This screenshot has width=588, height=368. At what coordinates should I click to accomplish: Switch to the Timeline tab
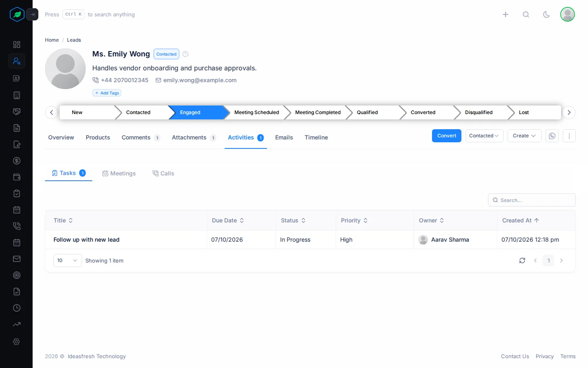coord(316,137)
